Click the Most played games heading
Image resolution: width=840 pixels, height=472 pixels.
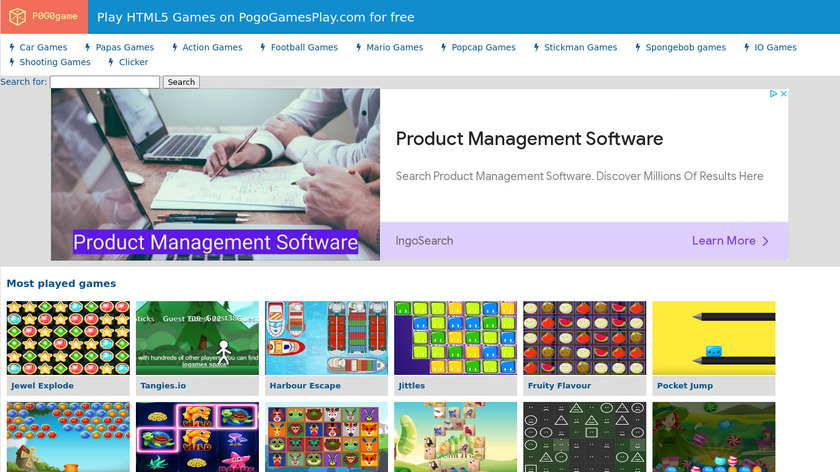pyautogui.click(x=61, y=283)
